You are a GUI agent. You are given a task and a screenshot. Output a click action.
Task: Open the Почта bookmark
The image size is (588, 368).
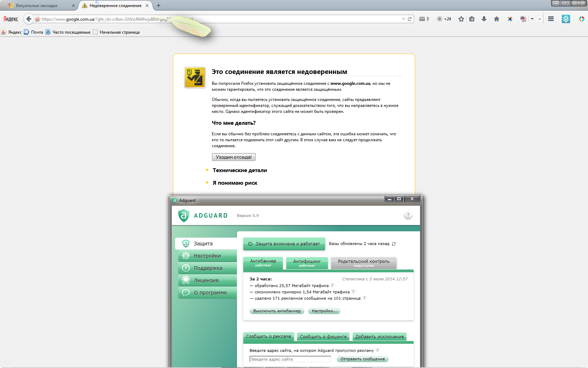click(34, 32)
